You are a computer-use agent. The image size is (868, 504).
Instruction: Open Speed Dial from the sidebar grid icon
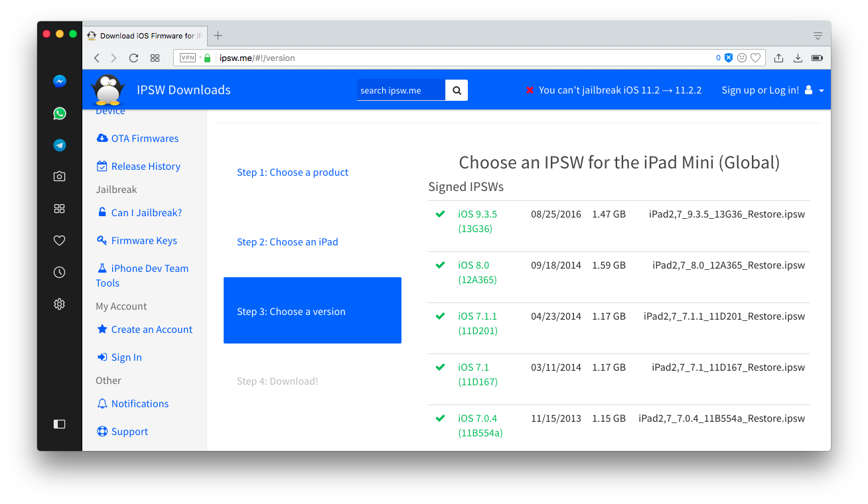(60, 208)
